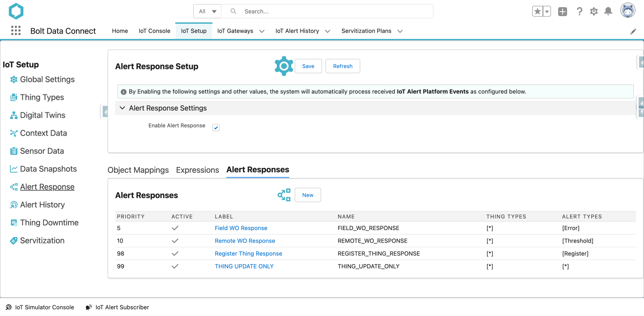Switch to the Expressions tab
644x316 pixels.
tap(198, 170)
